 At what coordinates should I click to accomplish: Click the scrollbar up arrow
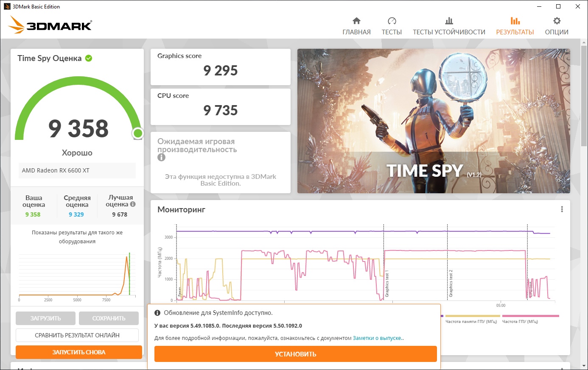coord(584,43)
